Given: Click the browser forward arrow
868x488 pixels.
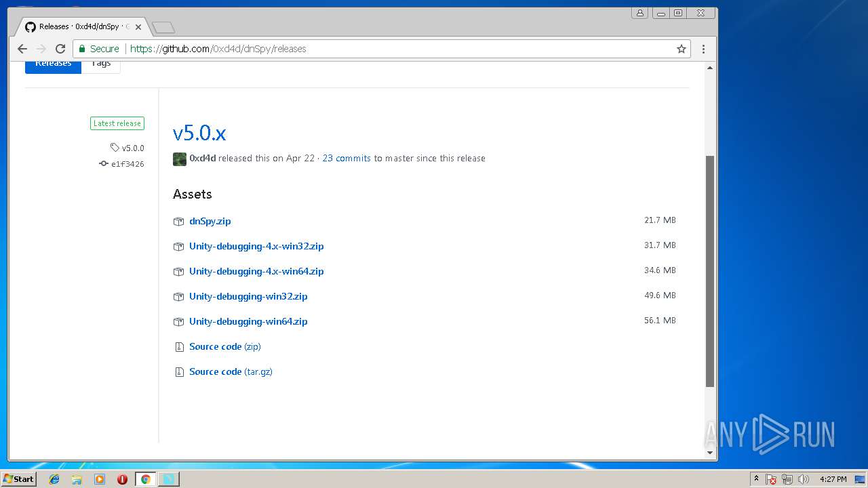Looking at the screenshot, I should click(41, 49).
